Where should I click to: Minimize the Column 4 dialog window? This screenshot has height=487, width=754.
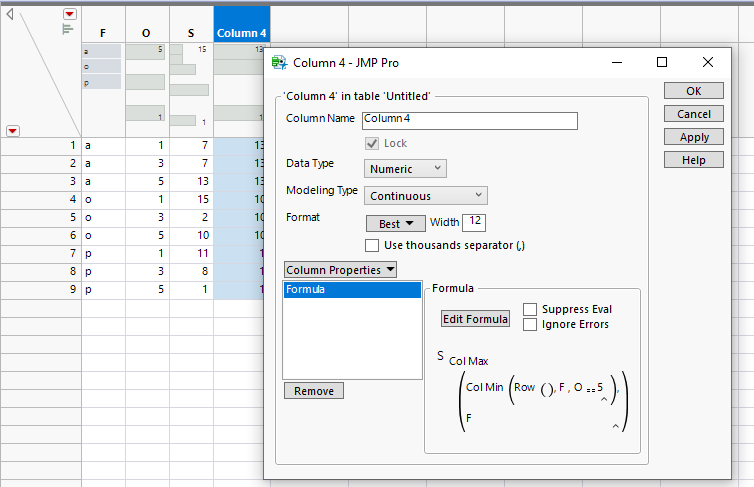pyautogui.click(x=615, y=62)
